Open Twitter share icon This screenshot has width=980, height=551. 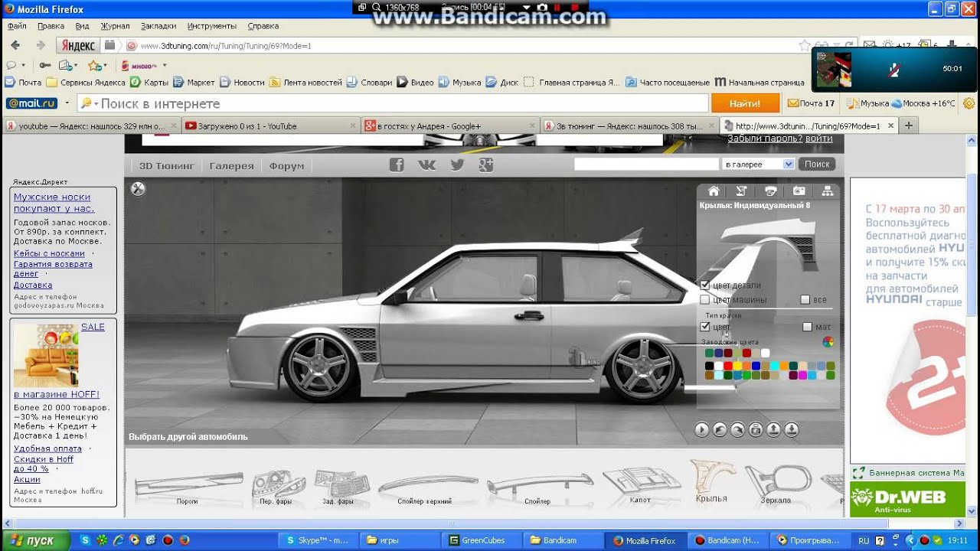tap(457, 165)
